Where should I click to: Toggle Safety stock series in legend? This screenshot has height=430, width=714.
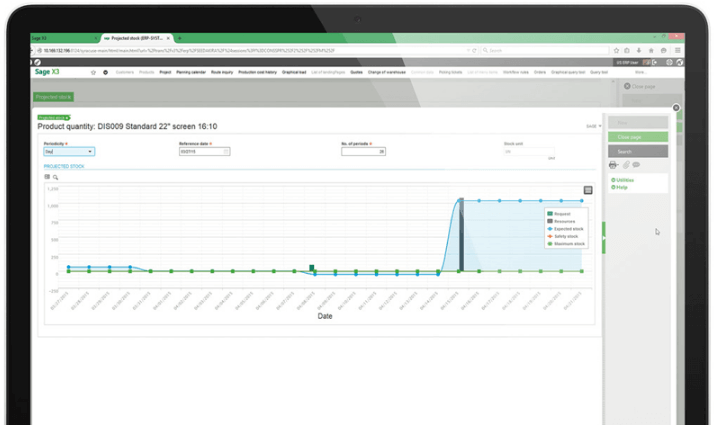point(566,236)
